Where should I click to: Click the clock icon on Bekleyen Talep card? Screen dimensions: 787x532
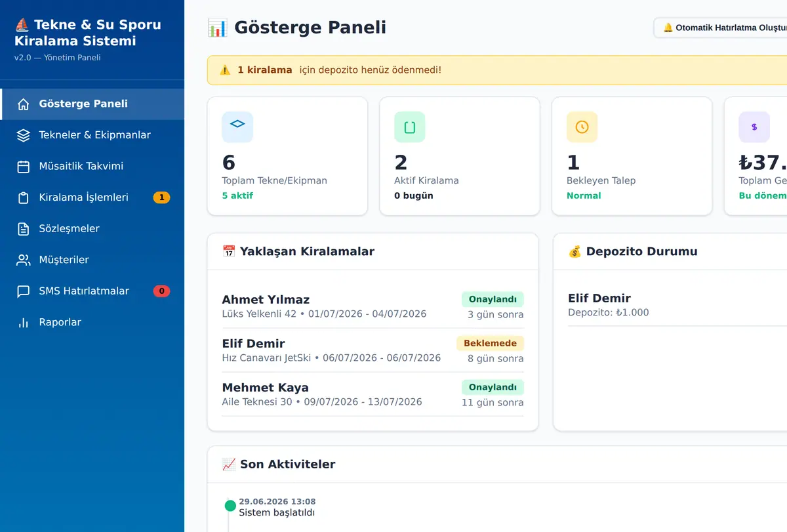582,127
